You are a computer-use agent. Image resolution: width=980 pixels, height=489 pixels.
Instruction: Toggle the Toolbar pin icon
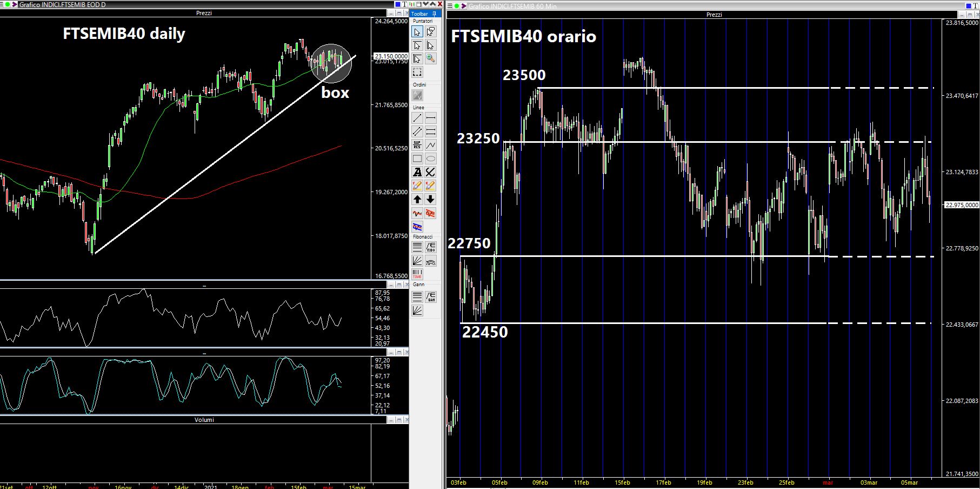tap(435, 14)
